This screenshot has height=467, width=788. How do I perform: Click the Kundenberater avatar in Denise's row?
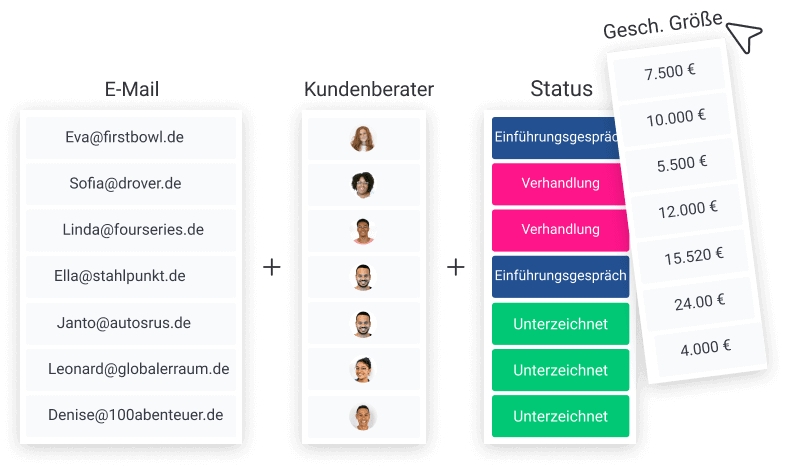363,416
